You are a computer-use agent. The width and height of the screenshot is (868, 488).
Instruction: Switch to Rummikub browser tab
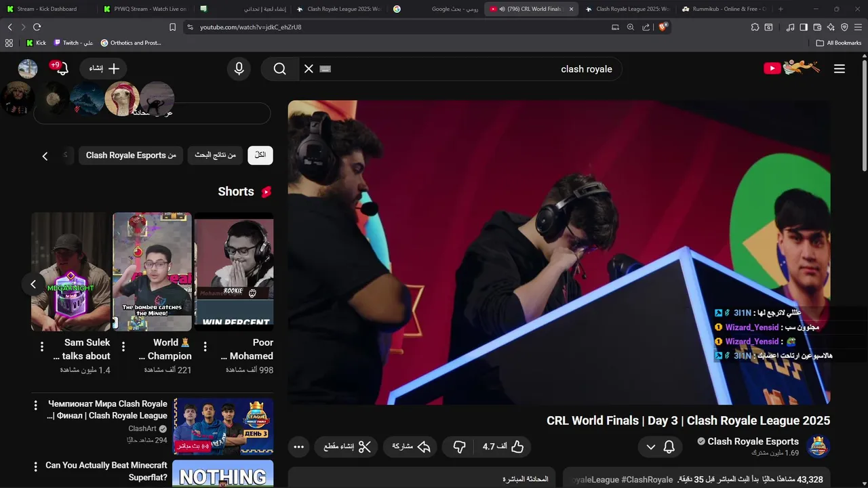tap(723, 9)
